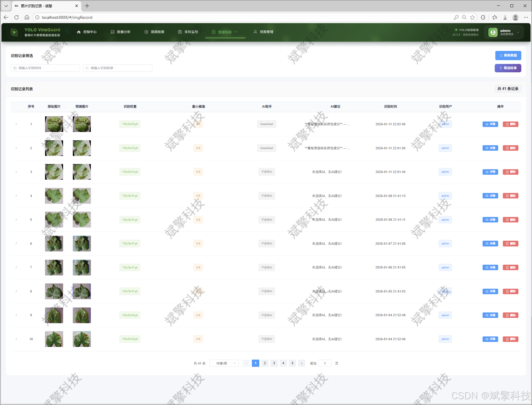Open 详情 for row 1
Screen dimensions: 532x405
[x=490, y=124]
